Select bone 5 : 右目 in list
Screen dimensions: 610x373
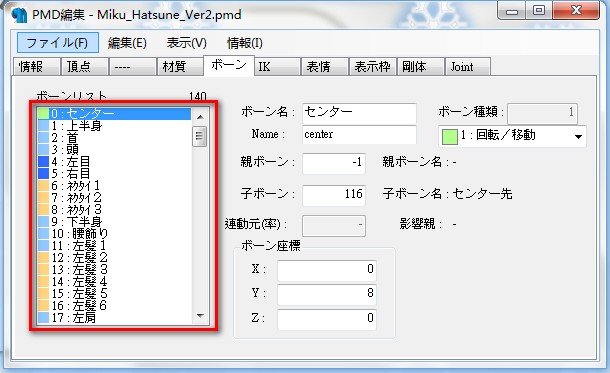coord(114,173)
